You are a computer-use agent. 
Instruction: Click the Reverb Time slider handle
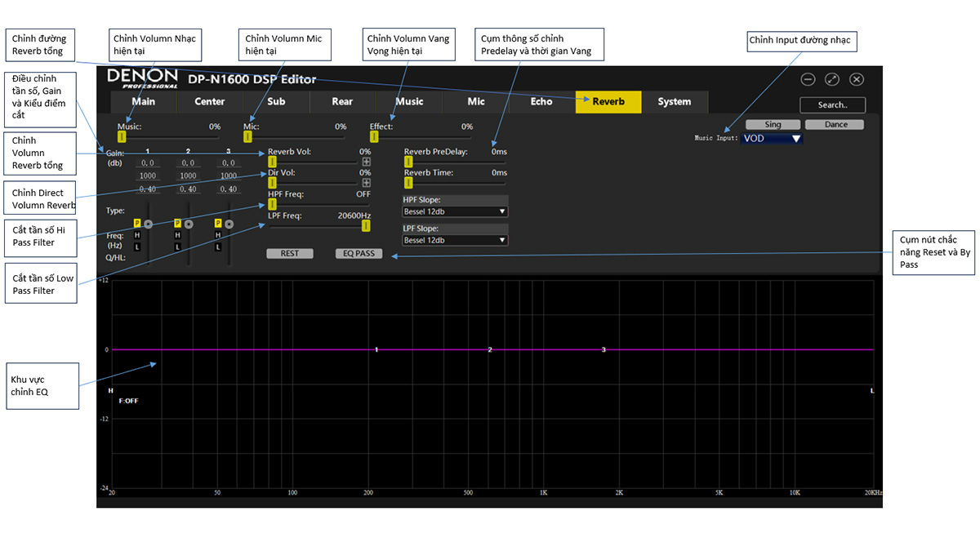click(408, 183)
